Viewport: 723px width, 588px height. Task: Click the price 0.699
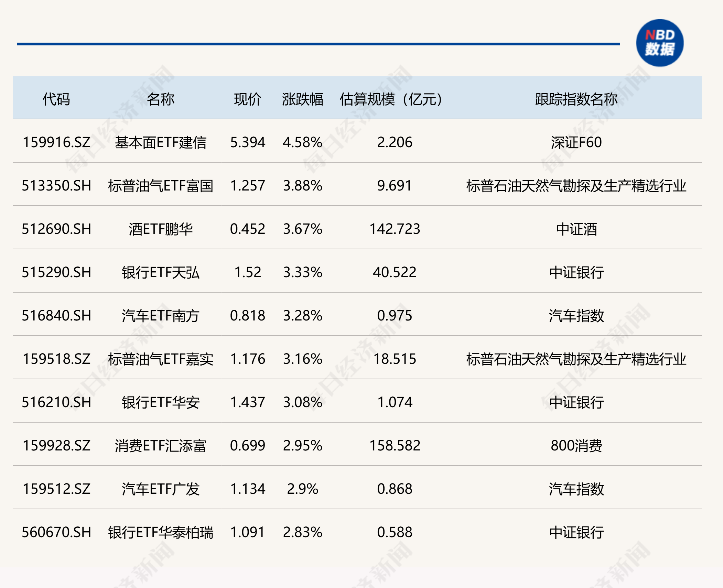[x=248, y=446]
